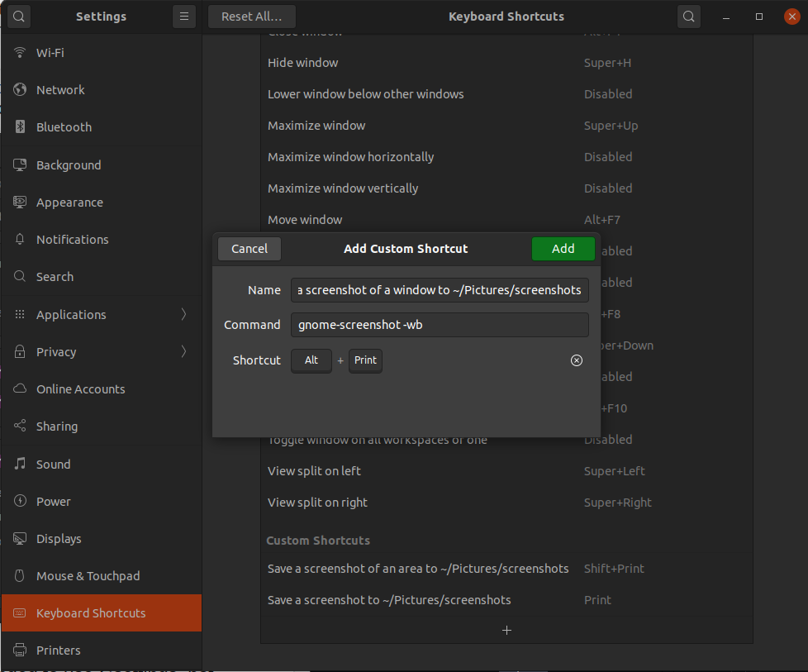Image resolution: width=808 pixels, height=672 pixels.
Task: Open the Displays settings page
Action: [59, 538]
